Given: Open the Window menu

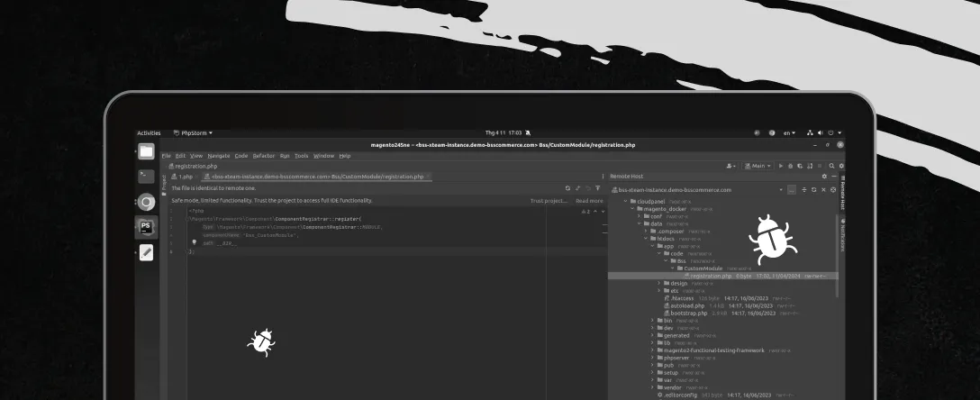Looking at the screenshot, I should [323, 156].
